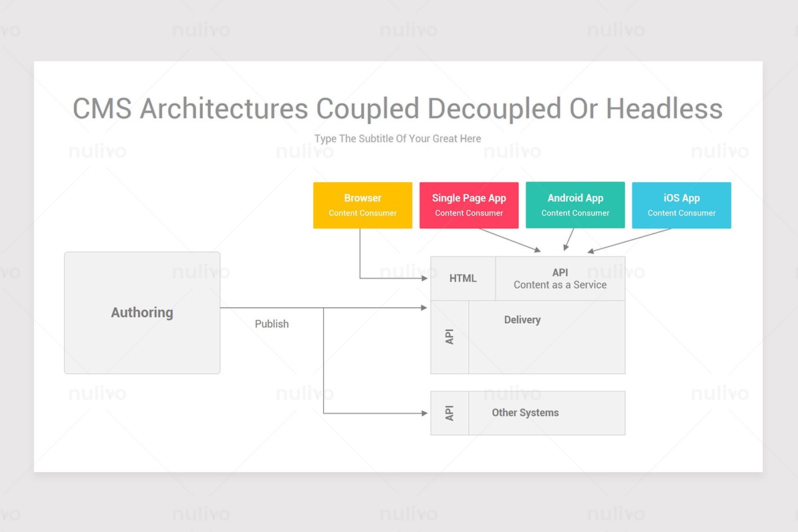The image size is (798, 532).
Task: Click the blue iOS App box
Action: click(x=682, y=205)
